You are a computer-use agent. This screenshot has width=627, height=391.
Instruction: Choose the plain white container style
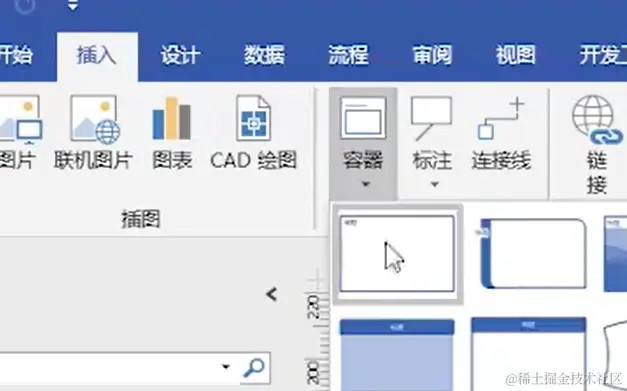click(x=397, y=254)
